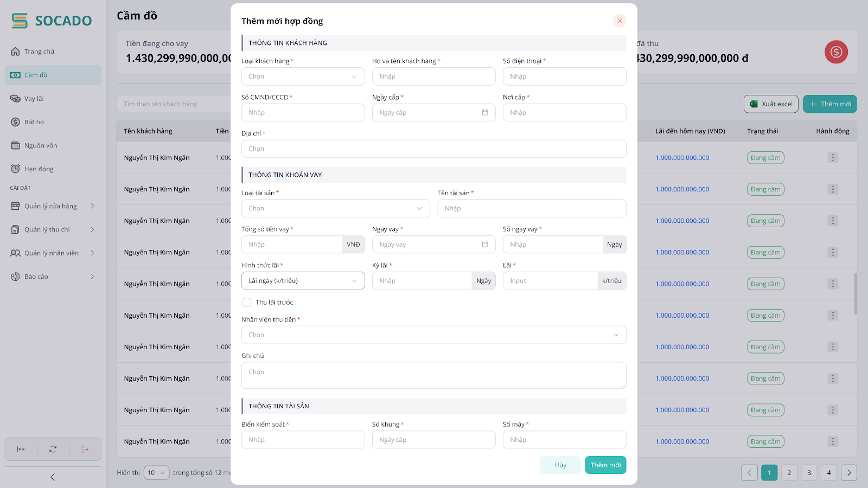Select the Nhân viên thu tiền dropdown
The width and height of the screenshot is (868, 488).
433,335
